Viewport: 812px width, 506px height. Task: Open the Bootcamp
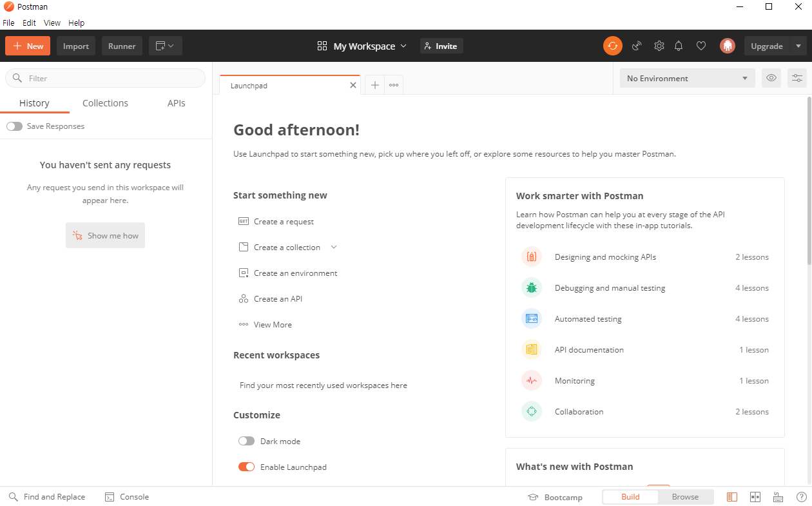click(x=555, y=497)
